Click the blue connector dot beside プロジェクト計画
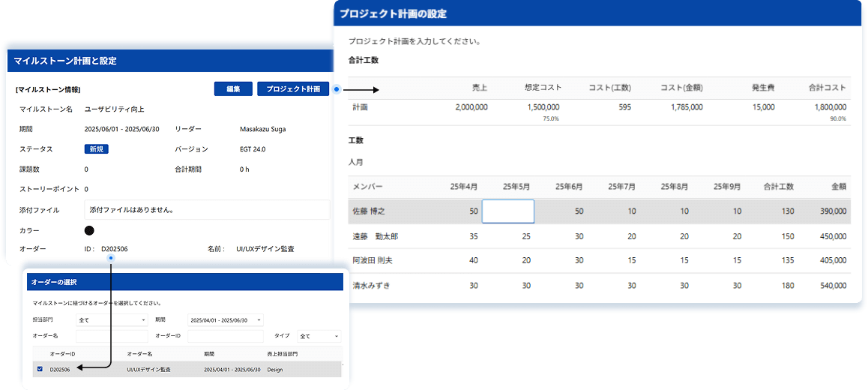The image size is (868, 390). coord(337,89)
